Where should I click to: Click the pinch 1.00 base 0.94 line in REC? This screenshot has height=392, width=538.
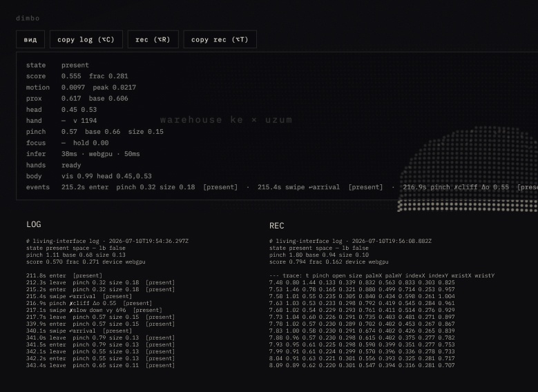319,255
